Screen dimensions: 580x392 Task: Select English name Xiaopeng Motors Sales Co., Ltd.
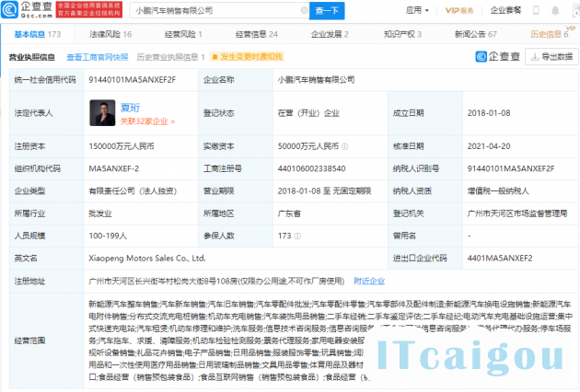pos(147,259)
